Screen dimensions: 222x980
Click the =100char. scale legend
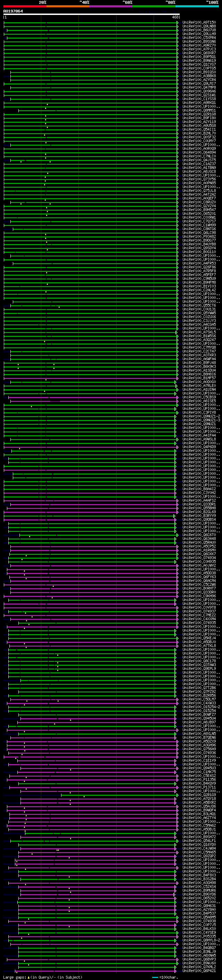click(165, 977)
